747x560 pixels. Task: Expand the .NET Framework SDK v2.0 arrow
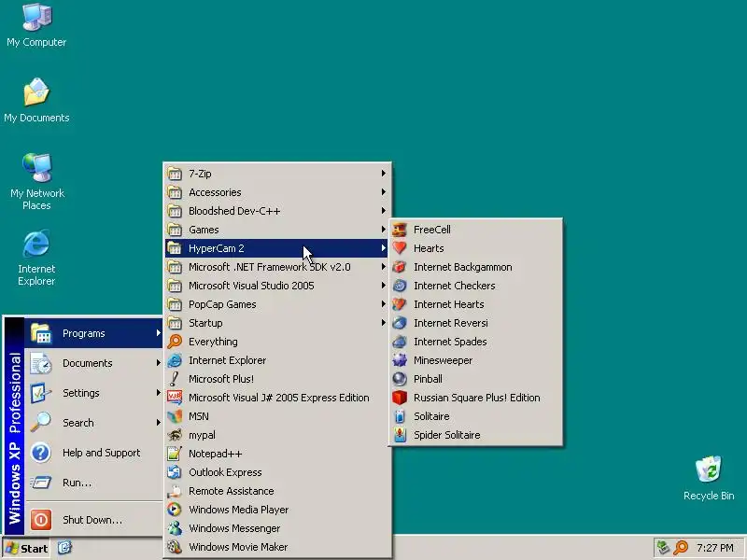tap(383, 267)
